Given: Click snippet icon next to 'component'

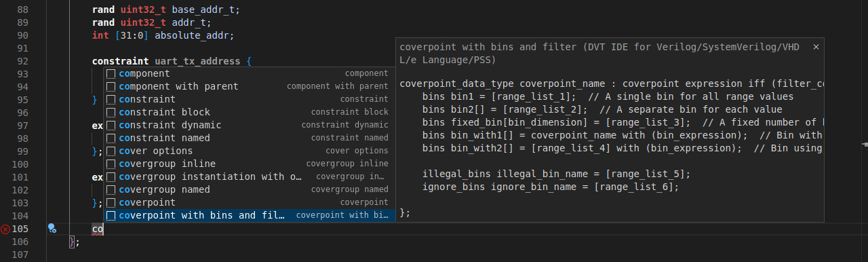Looking at the screenshot, I should click(111, 73).
